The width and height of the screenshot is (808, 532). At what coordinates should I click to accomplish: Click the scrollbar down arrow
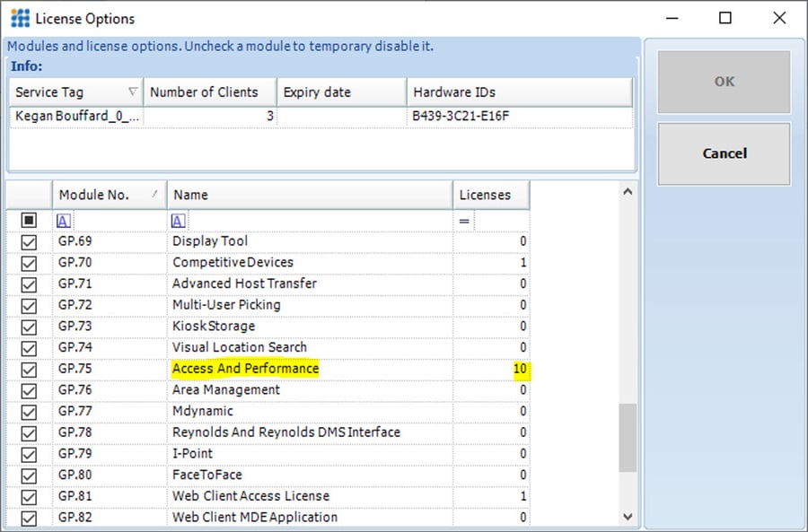pyautogui.click(x=627, y=519)
